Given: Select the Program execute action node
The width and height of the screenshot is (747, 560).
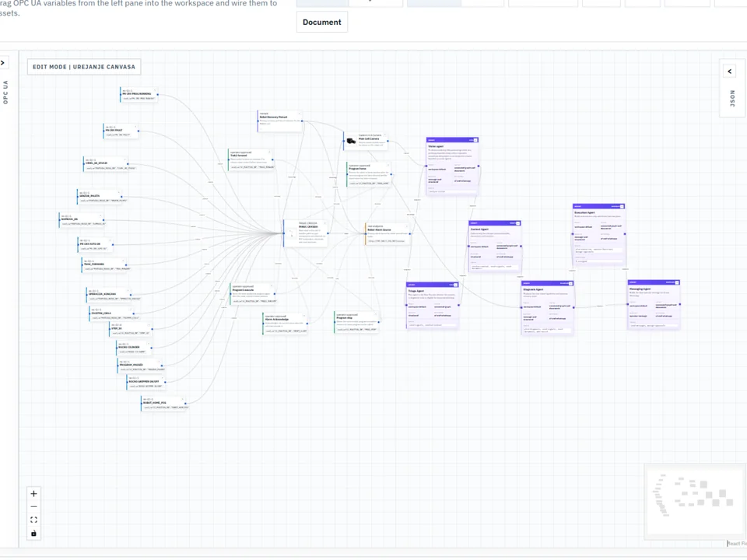Looking at the screenshot, I should [x=252, y=294].
